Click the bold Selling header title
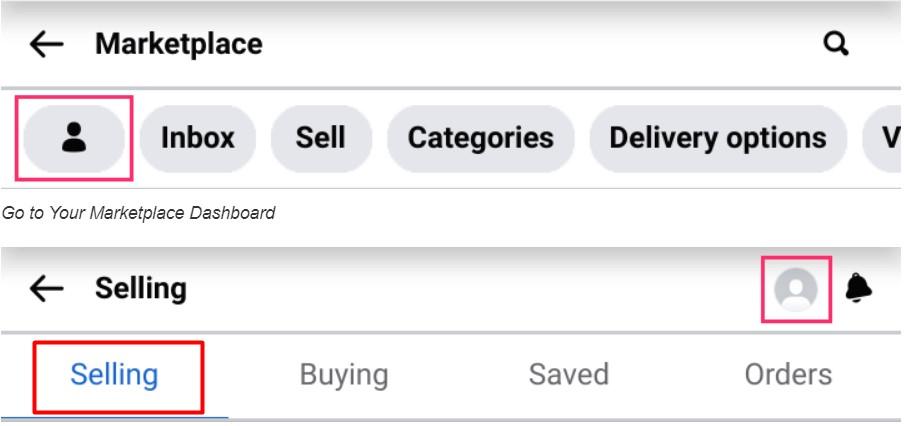 click(140, 288)
